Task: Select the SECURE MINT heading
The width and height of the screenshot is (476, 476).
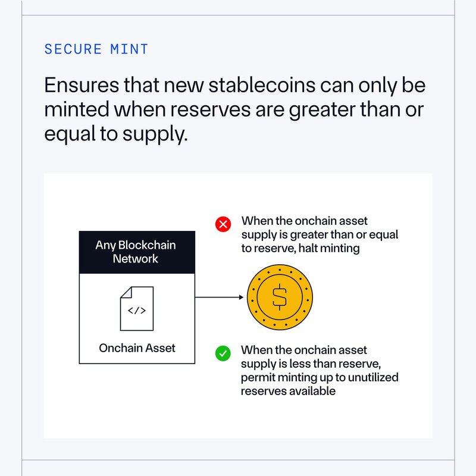Action: point(96,49)
